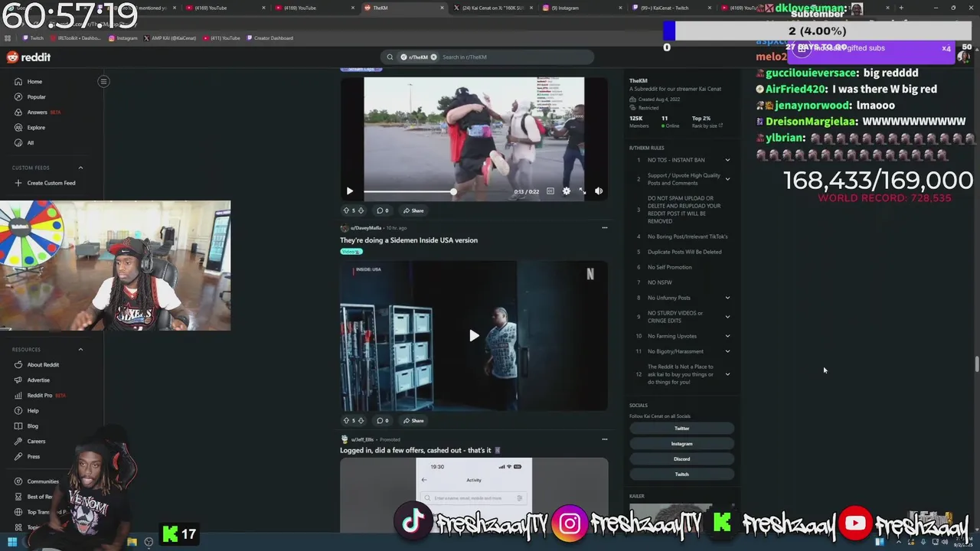Collapse the Resources section
The width and height of the screenshot is (980, 551).
[x=80, y=349]
